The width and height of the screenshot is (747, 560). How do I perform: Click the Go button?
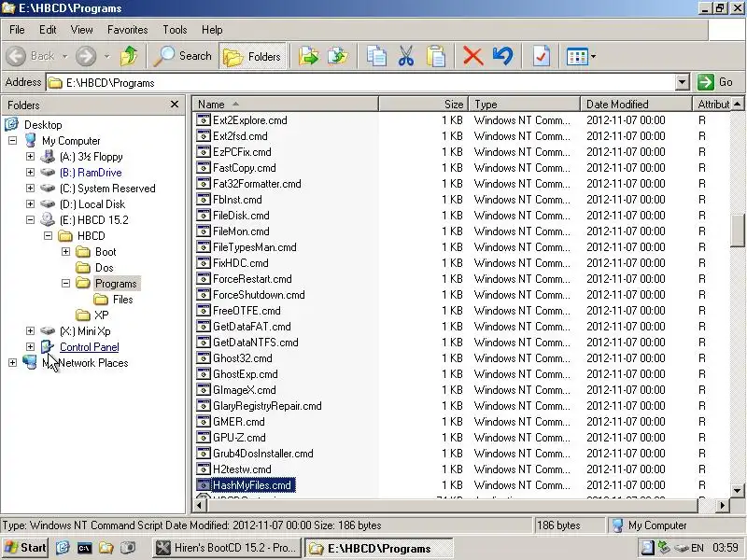click(716, 82)
